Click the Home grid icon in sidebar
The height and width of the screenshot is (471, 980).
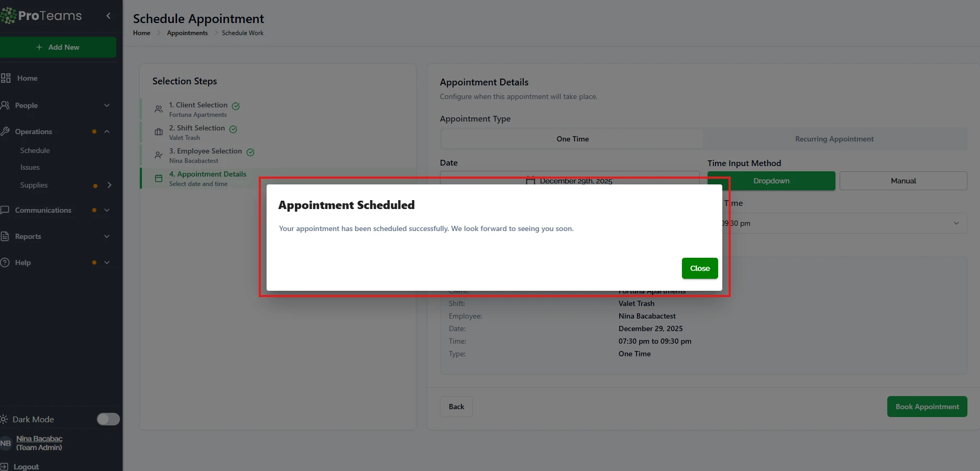6,78
